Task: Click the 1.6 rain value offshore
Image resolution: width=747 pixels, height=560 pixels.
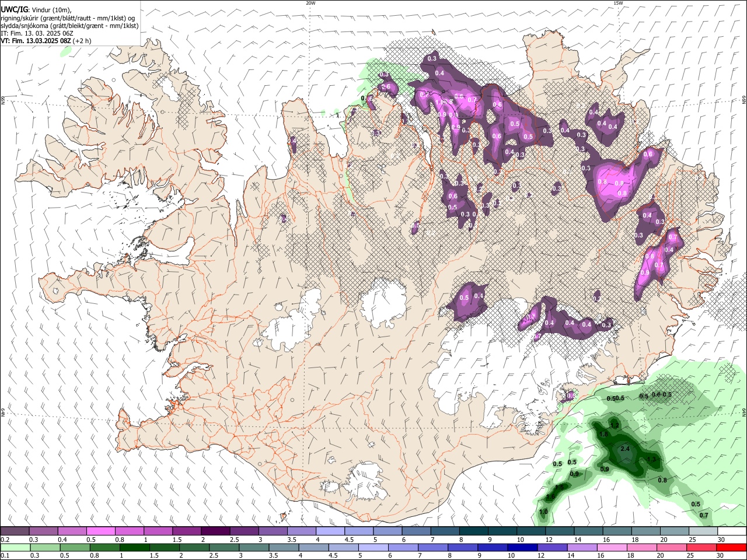Action: click(550, 497)
